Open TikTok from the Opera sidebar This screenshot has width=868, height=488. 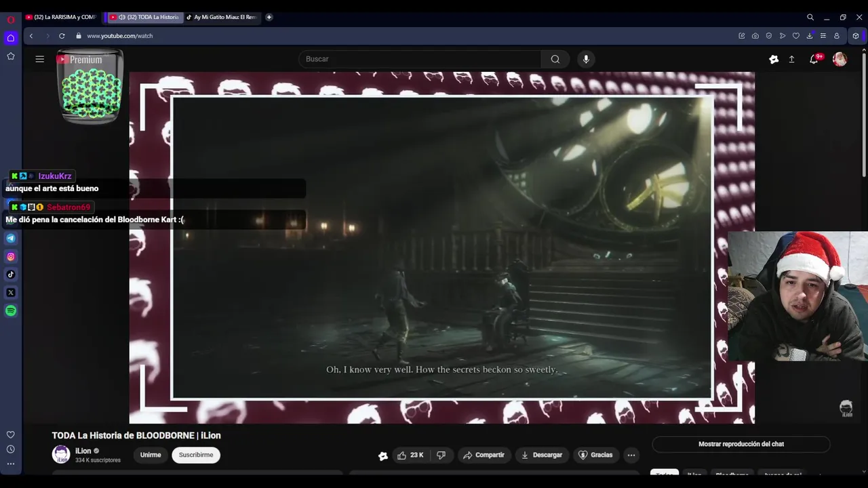[11, 274]
